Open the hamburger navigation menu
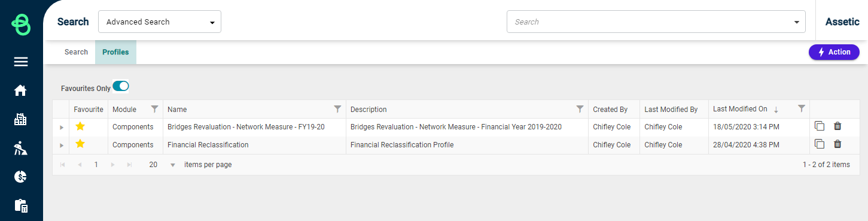 21,62
